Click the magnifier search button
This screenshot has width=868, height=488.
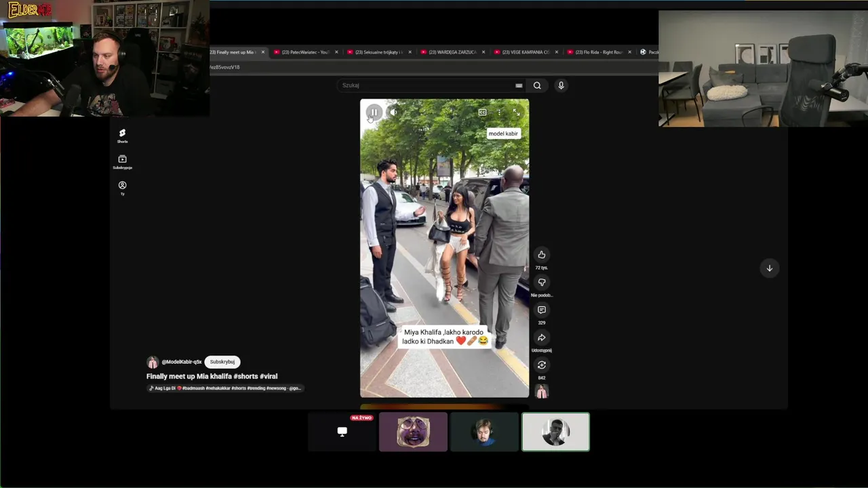[x=537, y=85]
